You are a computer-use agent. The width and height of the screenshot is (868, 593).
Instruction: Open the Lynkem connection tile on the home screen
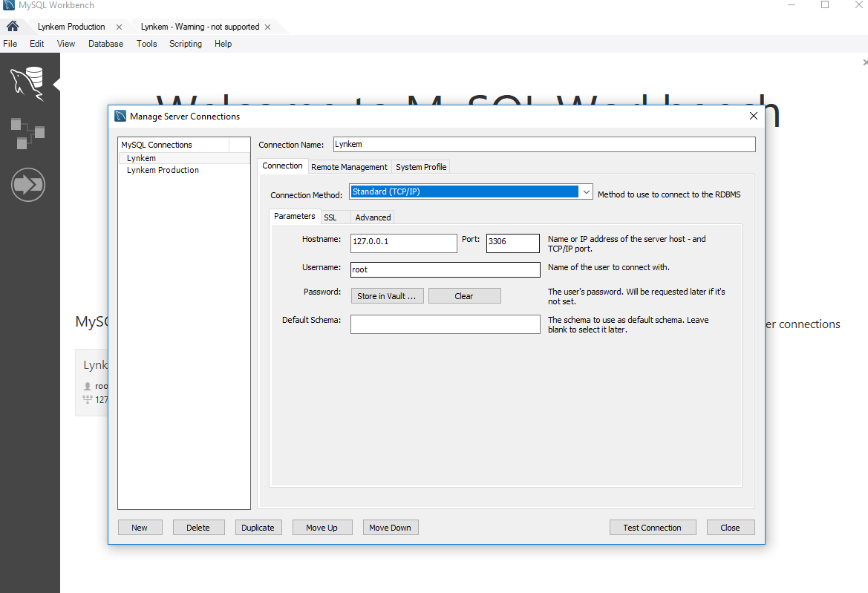(x=92, y=382)
